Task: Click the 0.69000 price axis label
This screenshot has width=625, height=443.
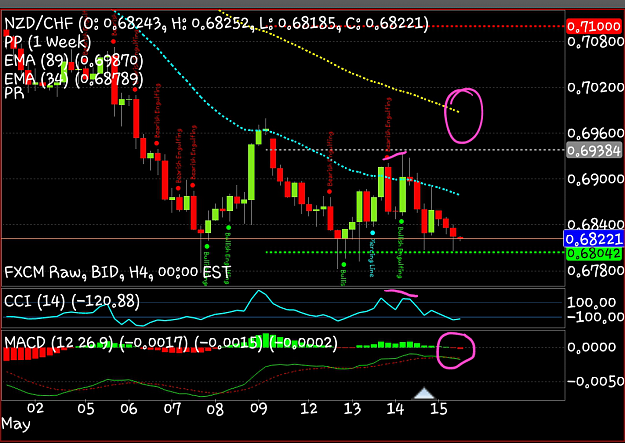Action: coord(596,179)
